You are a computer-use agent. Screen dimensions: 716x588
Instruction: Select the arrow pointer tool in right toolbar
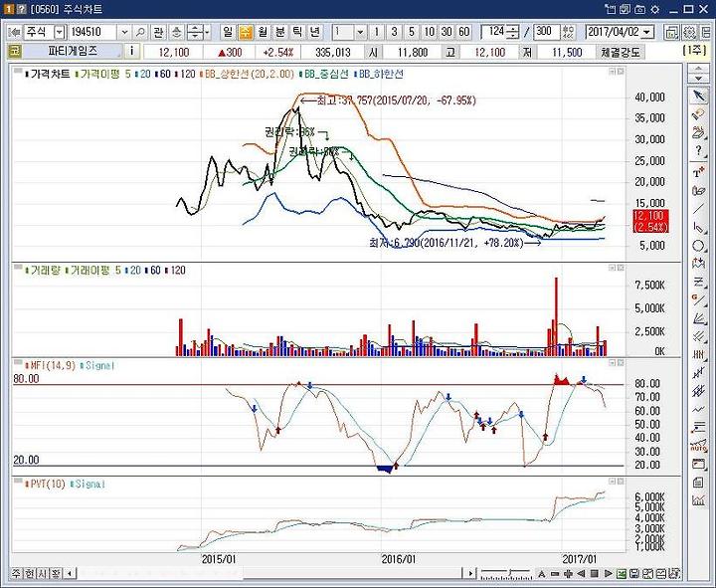point(698,96)
